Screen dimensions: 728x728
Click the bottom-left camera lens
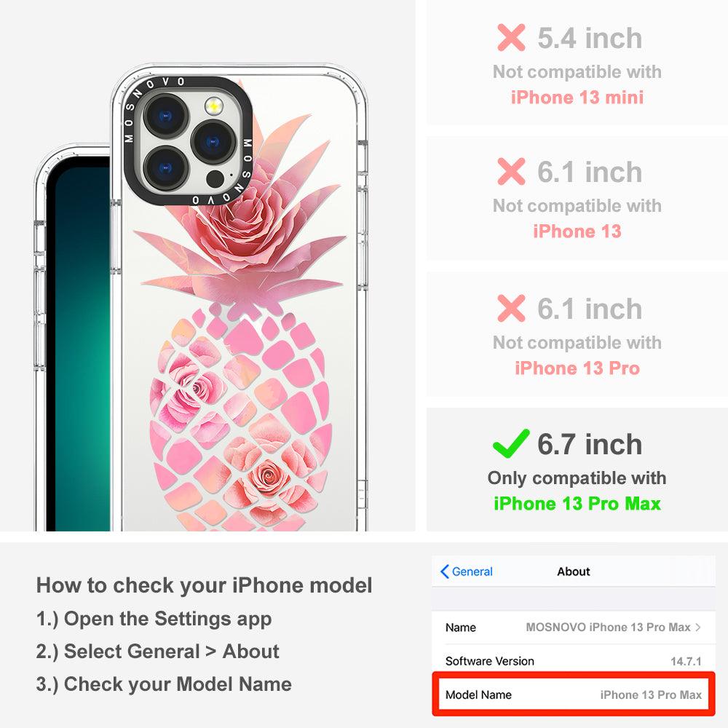[x=166, y=169]
